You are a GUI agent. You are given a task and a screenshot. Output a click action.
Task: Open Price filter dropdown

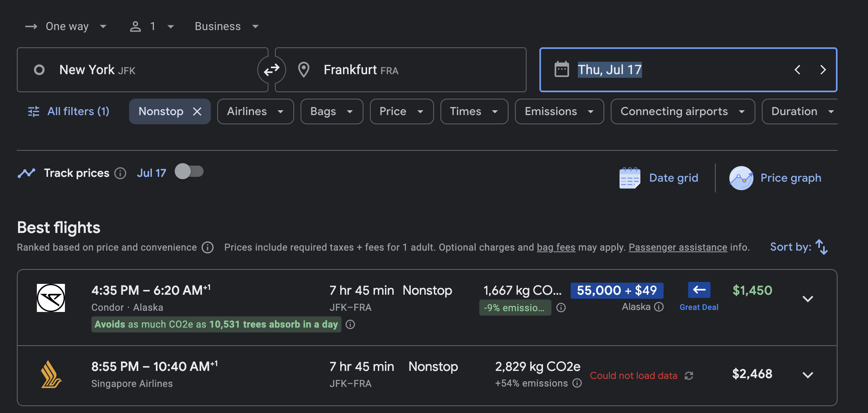click(402, 111)
